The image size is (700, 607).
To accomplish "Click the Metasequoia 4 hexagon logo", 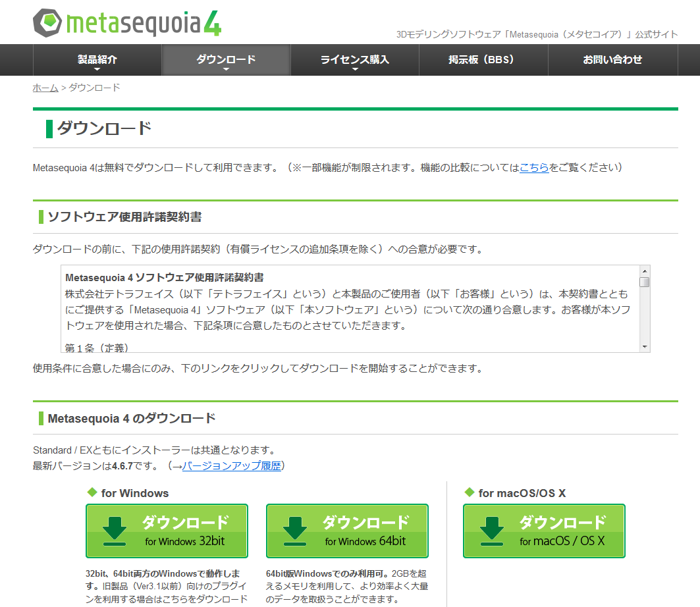I will click(x=47, y=23).
